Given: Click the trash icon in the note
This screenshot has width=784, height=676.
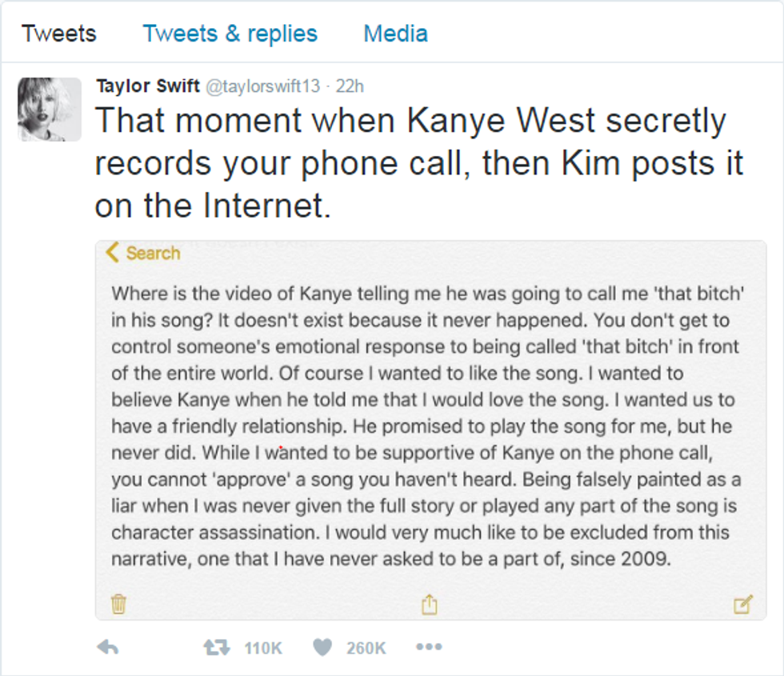Looking at the screenshot, I should pyautogui.click(x=118, y=603).
